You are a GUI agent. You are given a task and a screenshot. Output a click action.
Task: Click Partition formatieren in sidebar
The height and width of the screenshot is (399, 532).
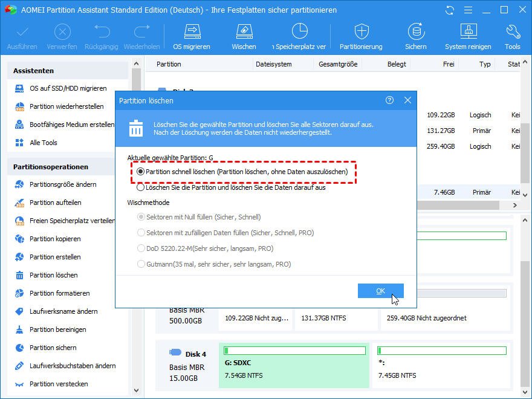(x=53, y=293)
